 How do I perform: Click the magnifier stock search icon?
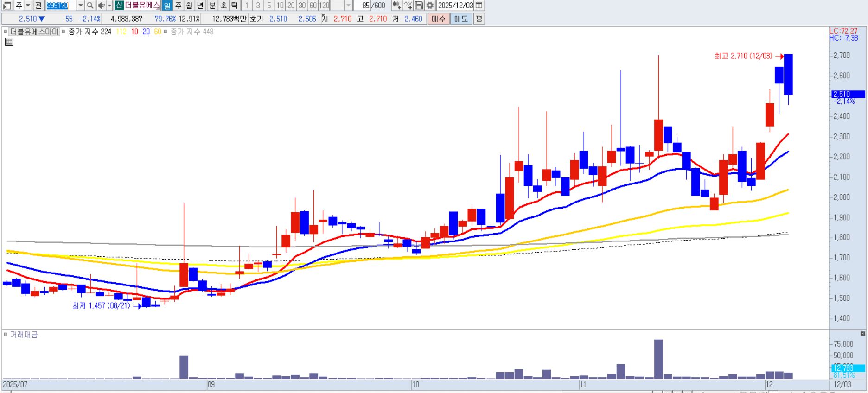tap(90, 6)
